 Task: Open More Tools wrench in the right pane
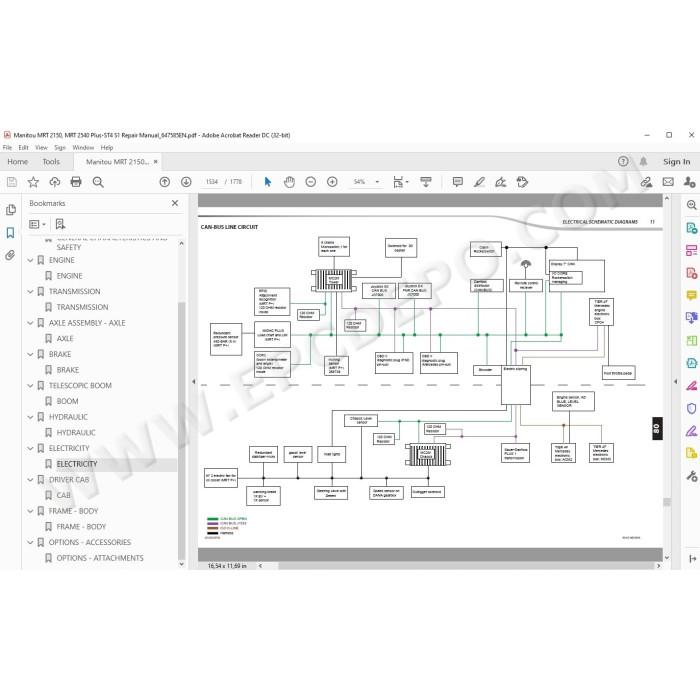[x=692, y=476]
